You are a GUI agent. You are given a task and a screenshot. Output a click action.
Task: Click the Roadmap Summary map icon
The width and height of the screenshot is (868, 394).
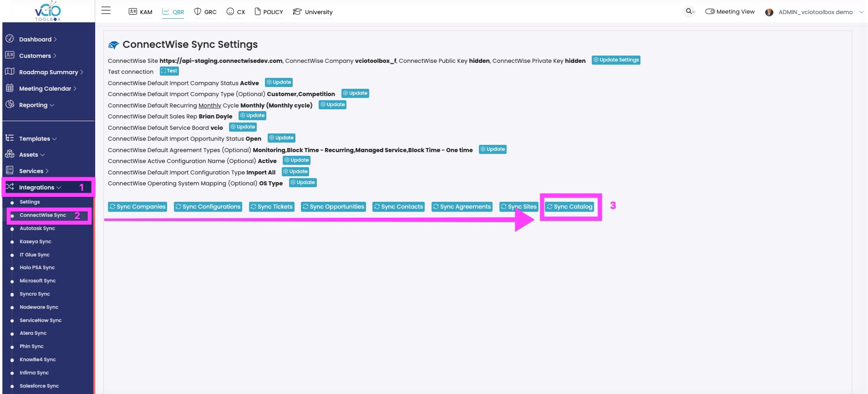tap(10, 72)
